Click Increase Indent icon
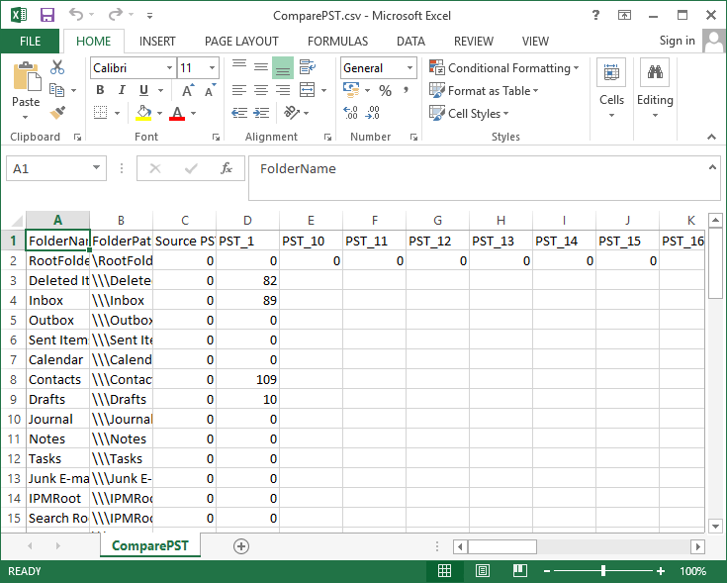The image size is (728, 583). (x=261, y=113)
